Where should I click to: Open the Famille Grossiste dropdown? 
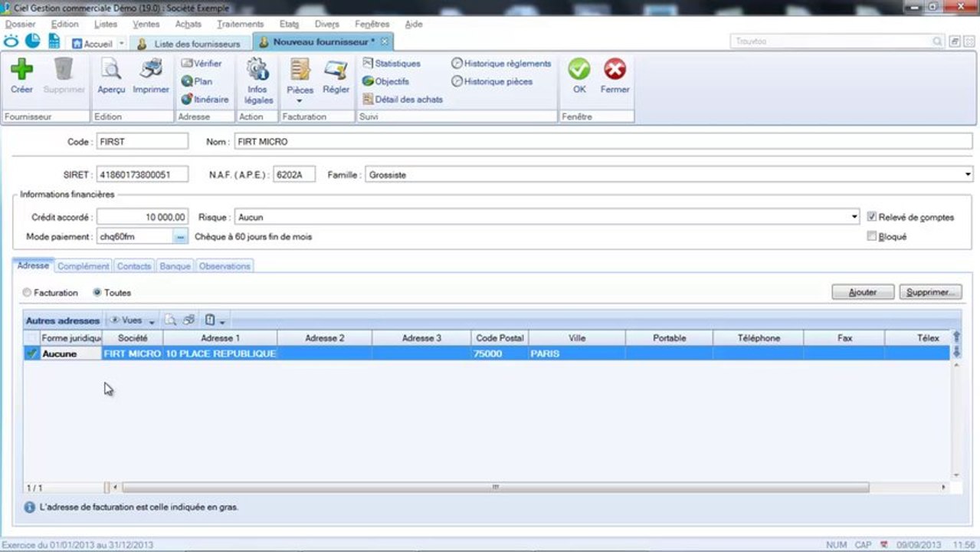click(x=968, y=175)
